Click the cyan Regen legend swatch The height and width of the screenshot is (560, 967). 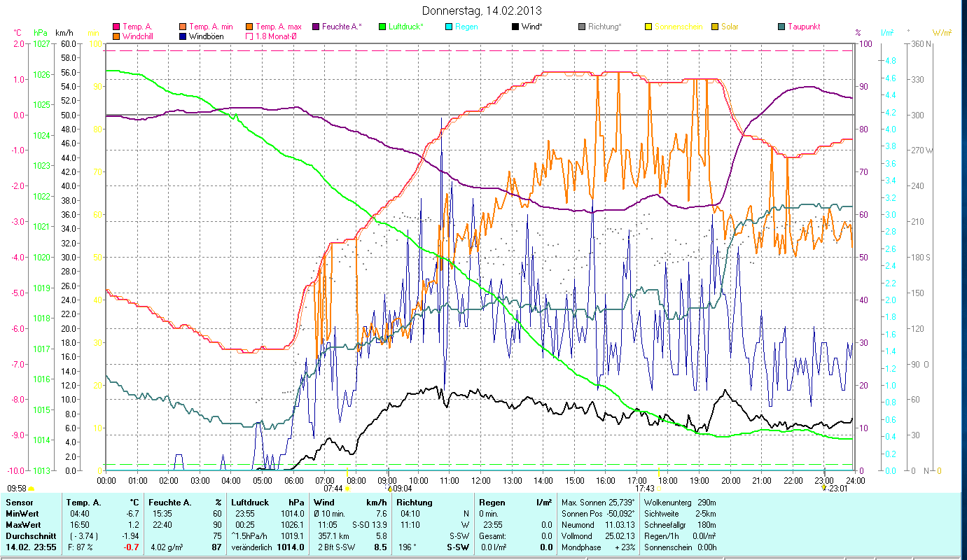(449, 27)
